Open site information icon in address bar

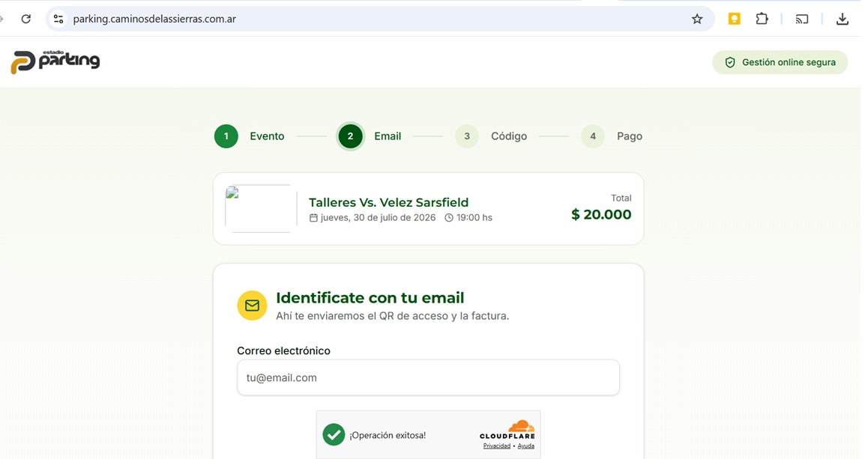(58, 19)
